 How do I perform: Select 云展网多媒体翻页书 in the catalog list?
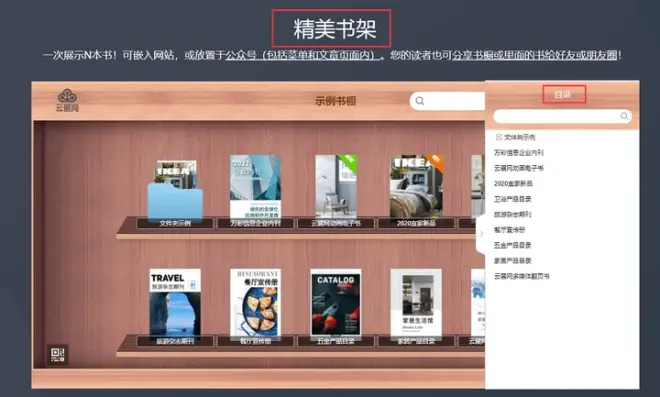[x=522, y=276]
